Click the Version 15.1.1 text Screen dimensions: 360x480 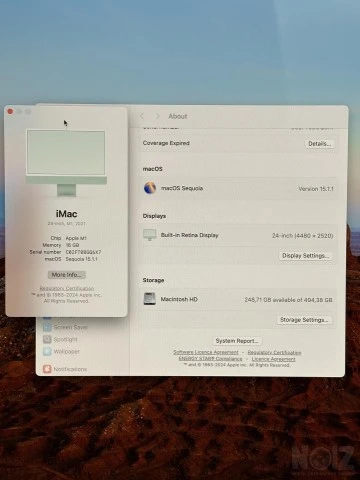(x=316, y=189)
